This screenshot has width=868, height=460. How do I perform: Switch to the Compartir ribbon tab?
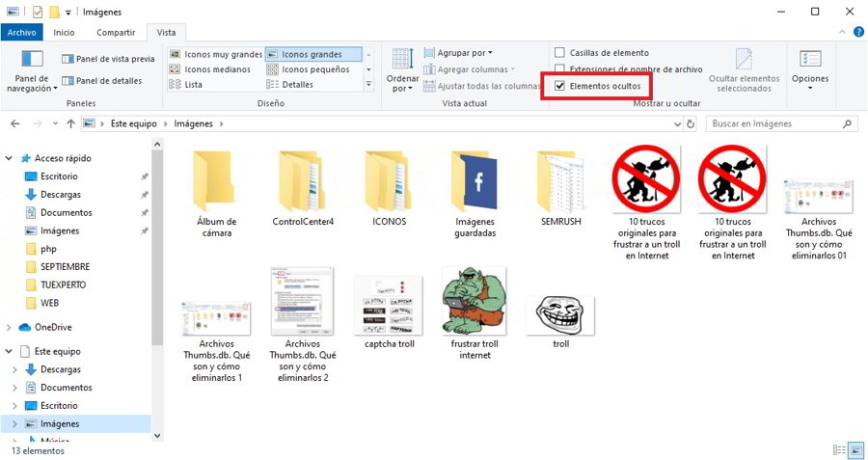click(x=115, y=32)
